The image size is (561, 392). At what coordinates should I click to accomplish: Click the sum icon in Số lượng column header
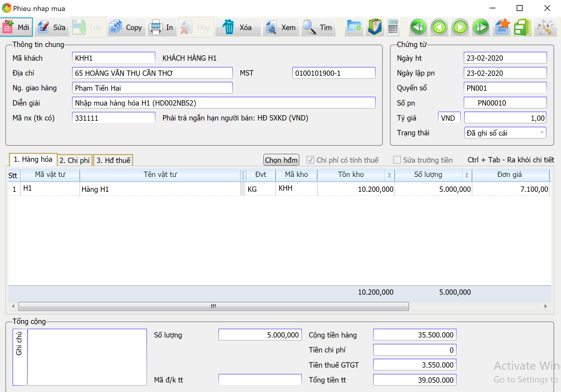click(x=467, y=175)
